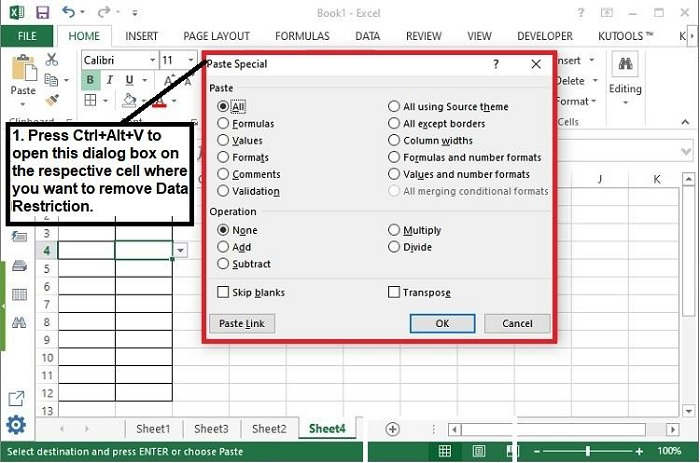Toggle Italic formatting button
Image resolution: width=700 pixels, height=463 pixels.
pyautogui.click(x=109, y=80)
